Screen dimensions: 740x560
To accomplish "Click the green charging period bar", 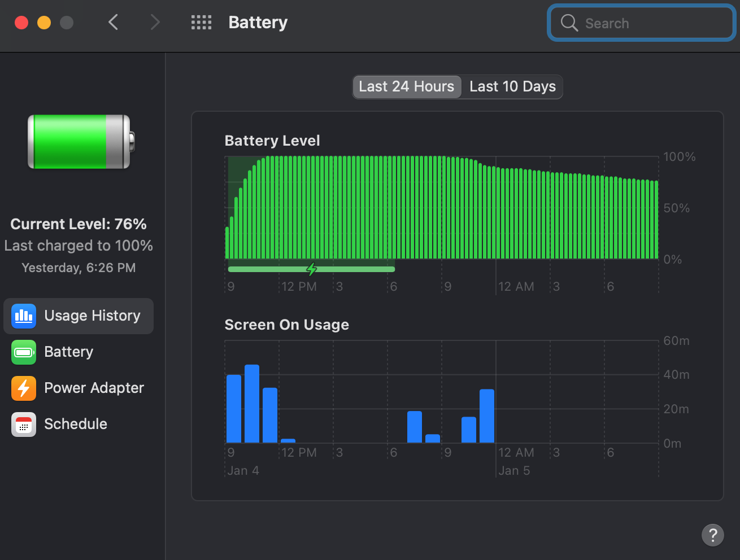I will (311, 269).
